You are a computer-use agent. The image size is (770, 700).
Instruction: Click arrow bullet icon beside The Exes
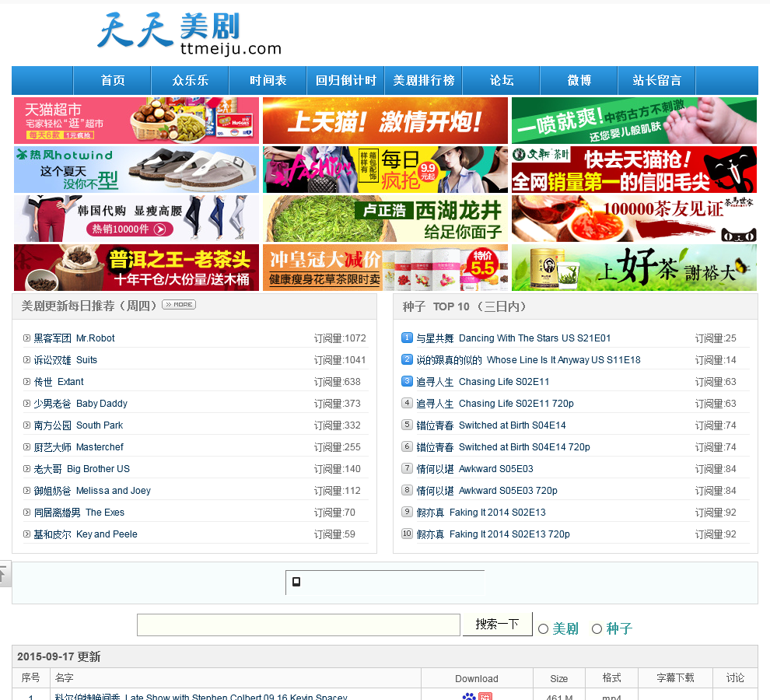[x=26, y=512]
